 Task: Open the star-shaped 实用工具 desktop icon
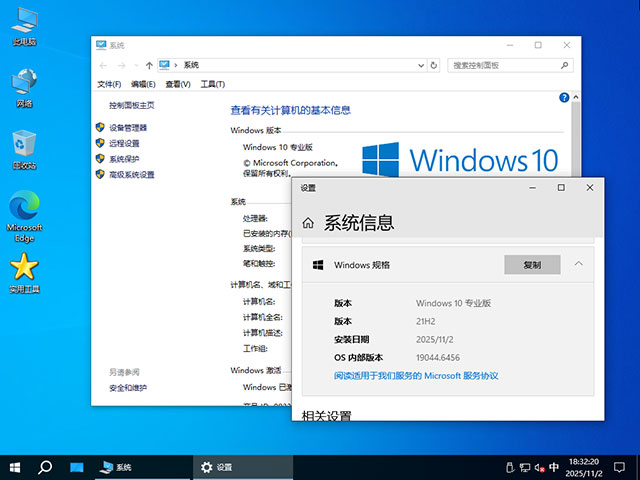click(x=24, y=273)
